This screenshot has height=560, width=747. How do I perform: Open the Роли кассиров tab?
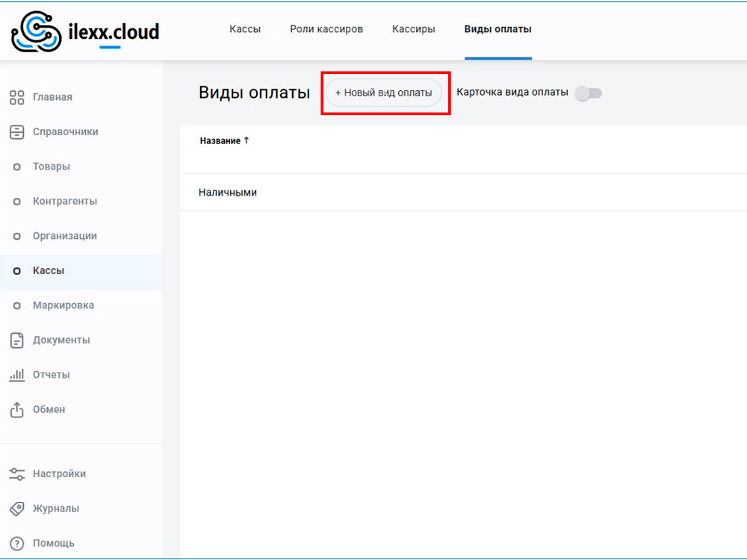pos(326,30)
